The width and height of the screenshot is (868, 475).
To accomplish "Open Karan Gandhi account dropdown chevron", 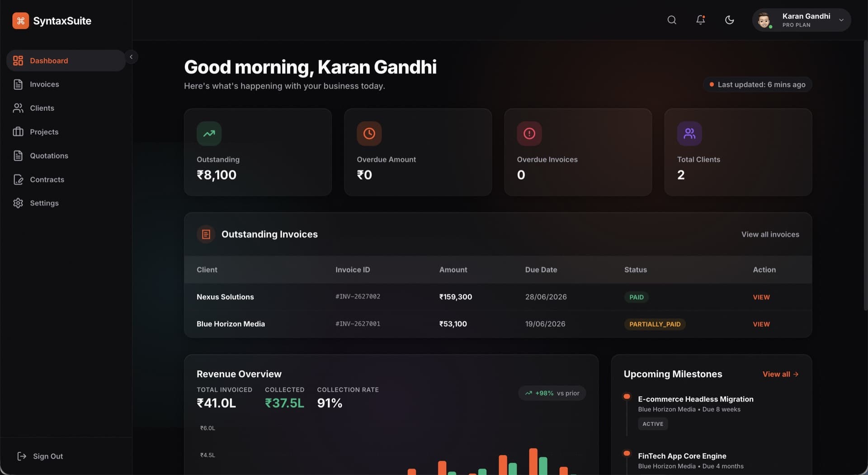I will 841,20.
